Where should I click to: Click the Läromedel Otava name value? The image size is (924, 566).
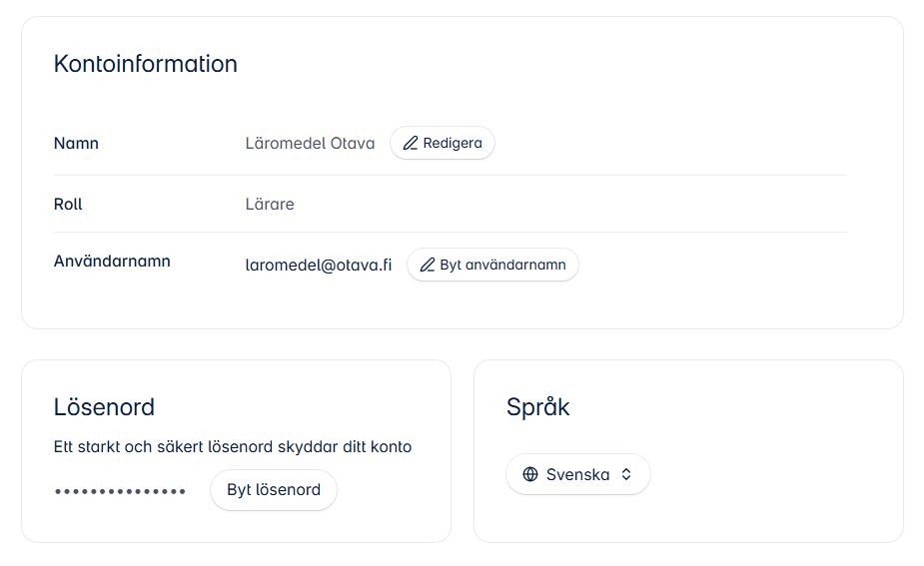point(310,143)
